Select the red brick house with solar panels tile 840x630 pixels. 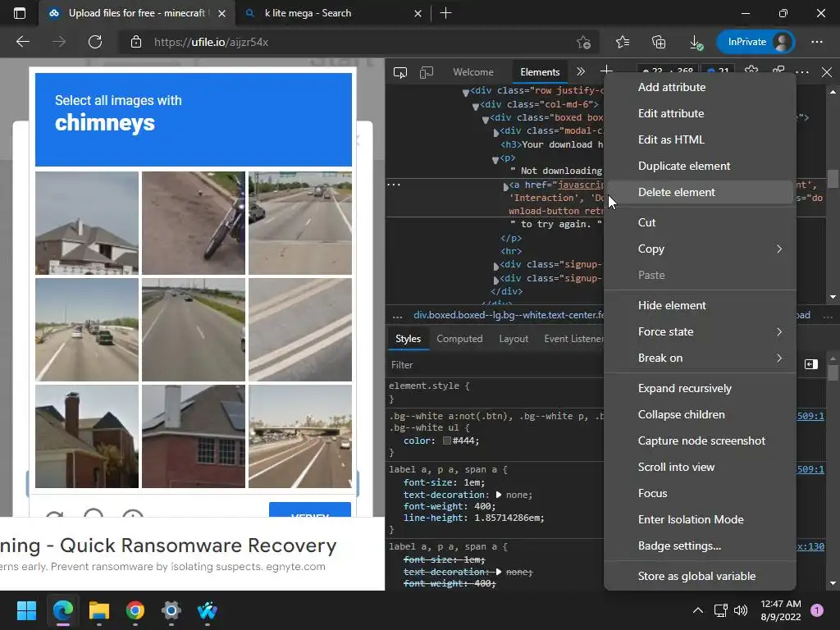pyautogui.click(x=194, y=436)
